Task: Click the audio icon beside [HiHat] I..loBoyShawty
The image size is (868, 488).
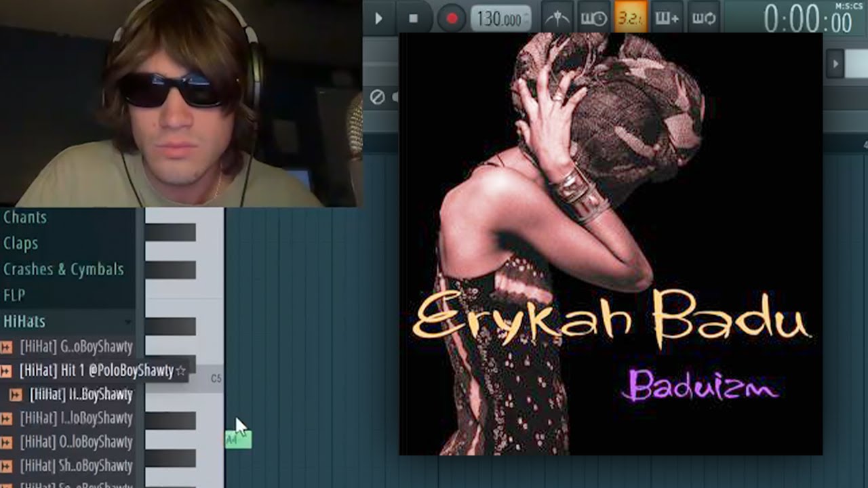Action: (x=6, y=418)
